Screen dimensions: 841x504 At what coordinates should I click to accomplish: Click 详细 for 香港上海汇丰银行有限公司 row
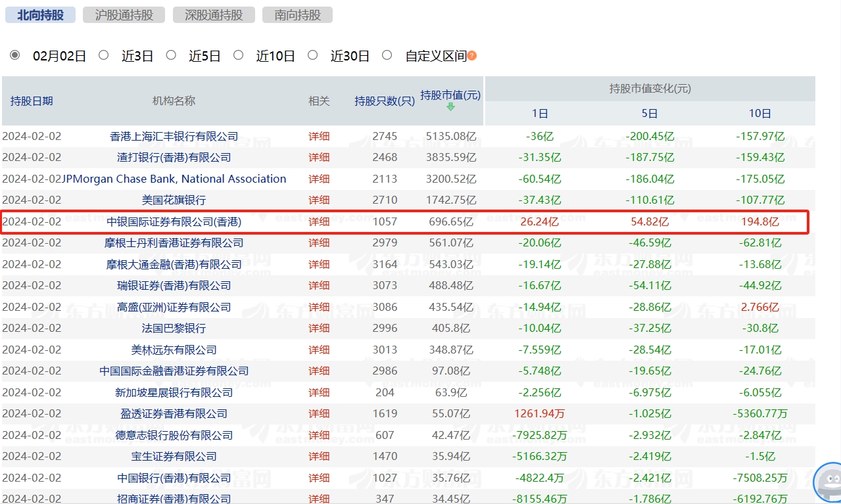319,136
